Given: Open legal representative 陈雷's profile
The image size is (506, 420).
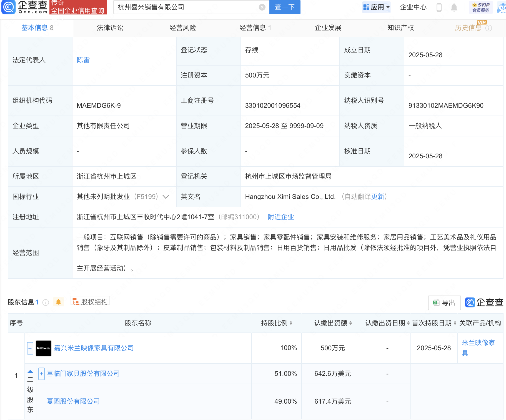Looking at the screenshot, I should click(83, 60).
